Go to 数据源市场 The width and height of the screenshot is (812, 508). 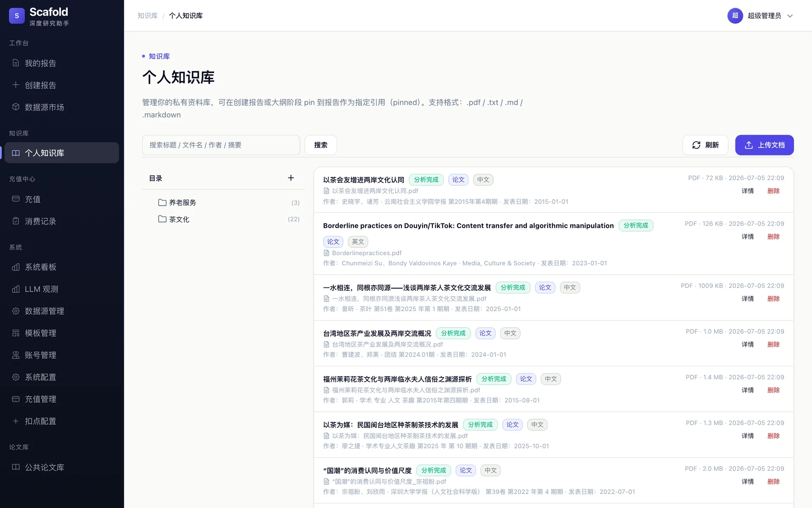[x=62, y=107]
